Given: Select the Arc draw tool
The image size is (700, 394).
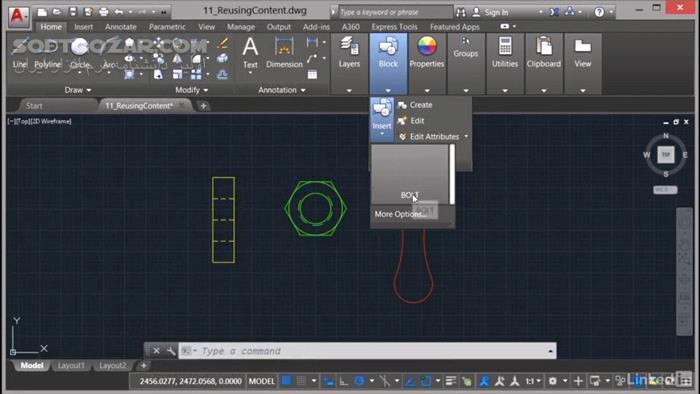Looking at the screenshot, I should pyautogui.click(x=108, y=54).
